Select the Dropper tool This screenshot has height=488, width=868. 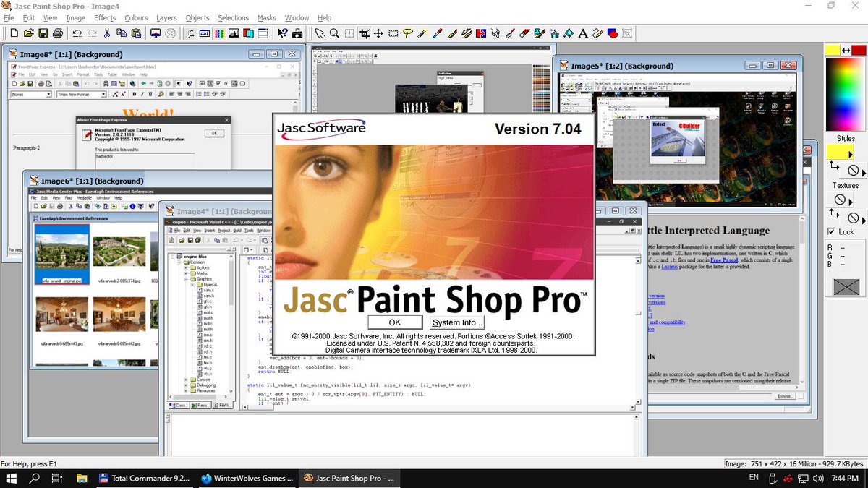(437, 33)
